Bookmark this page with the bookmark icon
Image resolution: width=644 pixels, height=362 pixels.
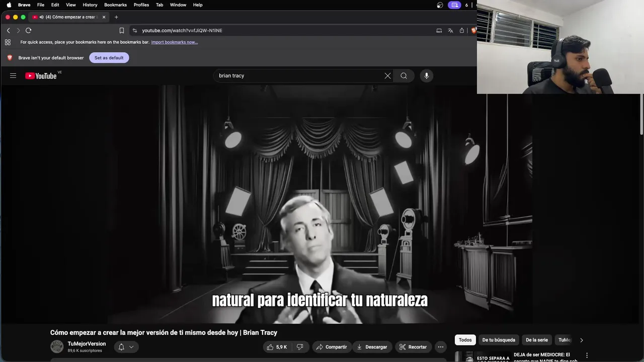[122, 31]
